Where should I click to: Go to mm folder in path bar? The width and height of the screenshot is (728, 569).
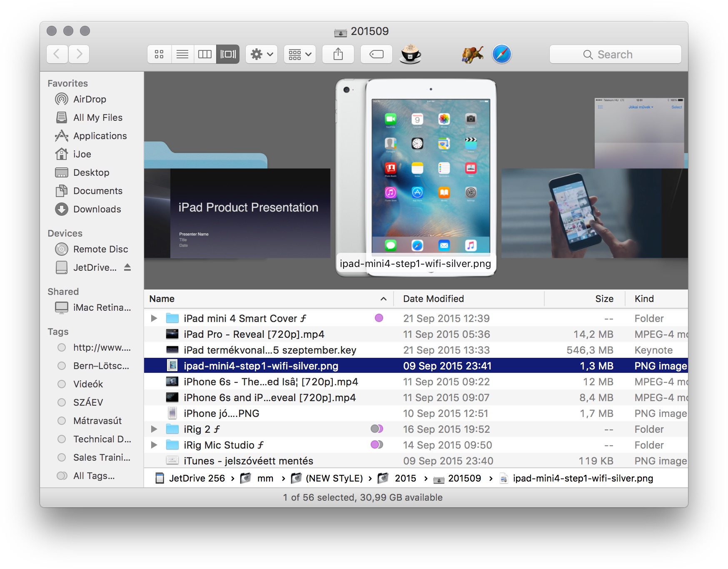(257, 478)
